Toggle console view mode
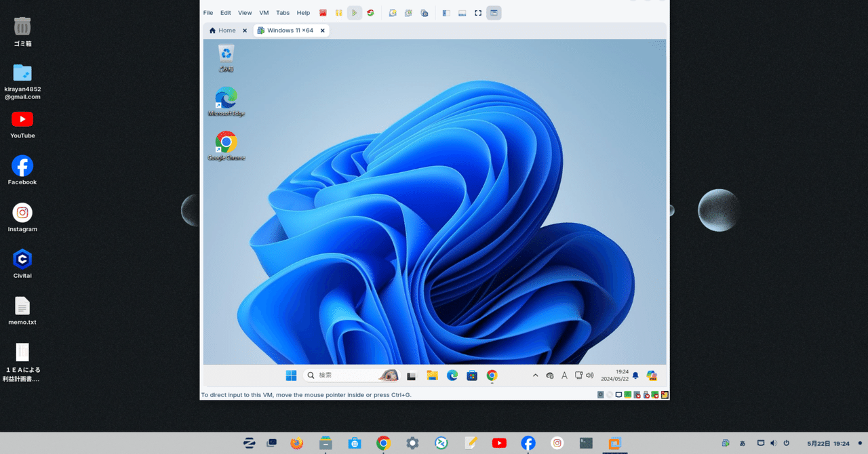868x454 pixels. coord(494,12)
